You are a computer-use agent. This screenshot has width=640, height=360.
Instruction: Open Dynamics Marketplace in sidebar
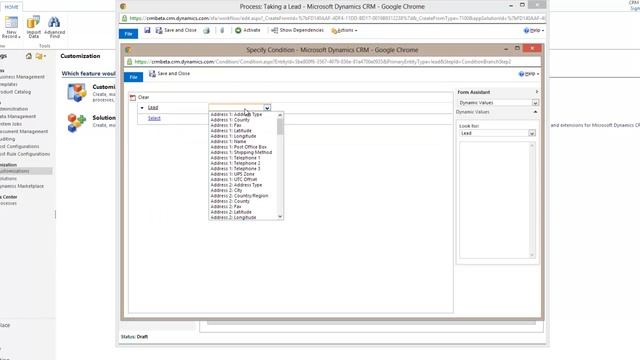click(x=22, y=186)
